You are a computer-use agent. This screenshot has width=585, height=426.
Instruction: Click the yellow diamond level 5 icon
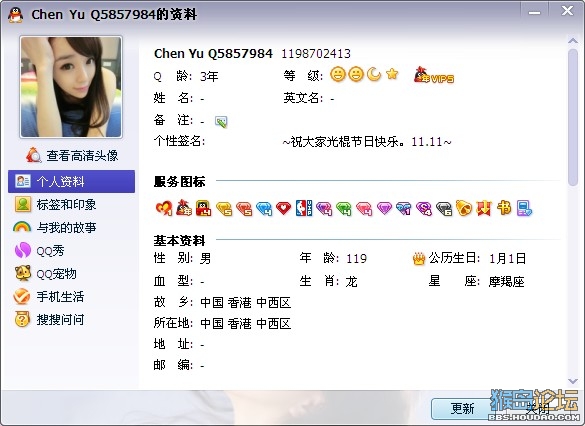coord(224,209)
